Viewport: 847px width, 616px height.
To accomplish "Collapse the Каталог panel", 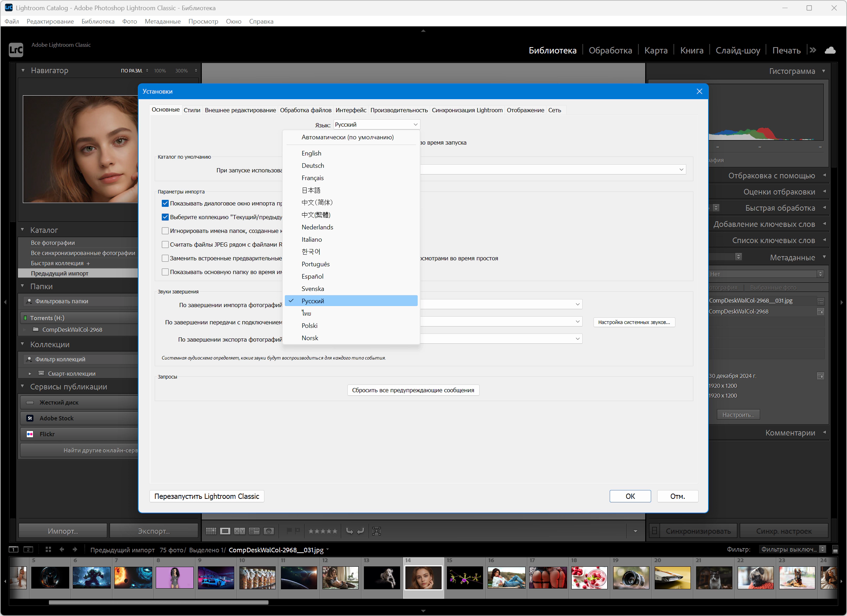I will 23,230.
